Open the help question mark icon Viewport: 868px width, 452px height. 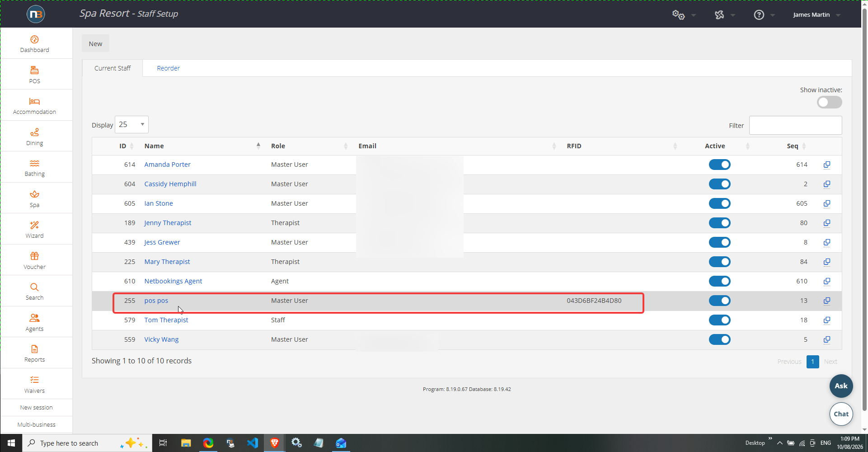click(x=759, y=15)
